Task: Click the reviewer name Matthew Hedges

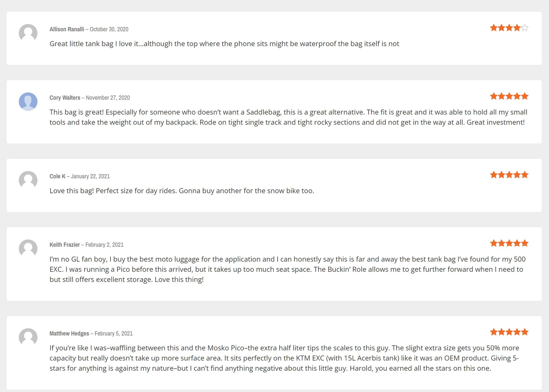Action: [x=69, y=333]
